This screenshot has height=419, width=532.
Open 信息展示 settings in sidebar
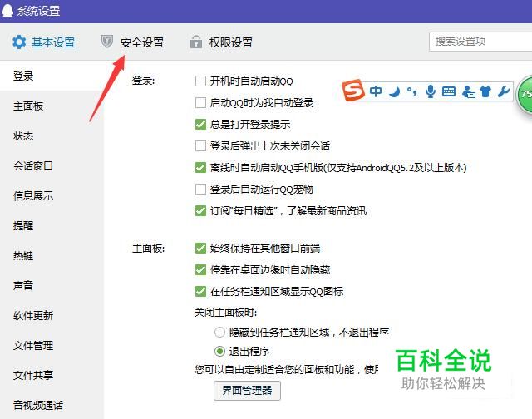click(x=33, y=195)
